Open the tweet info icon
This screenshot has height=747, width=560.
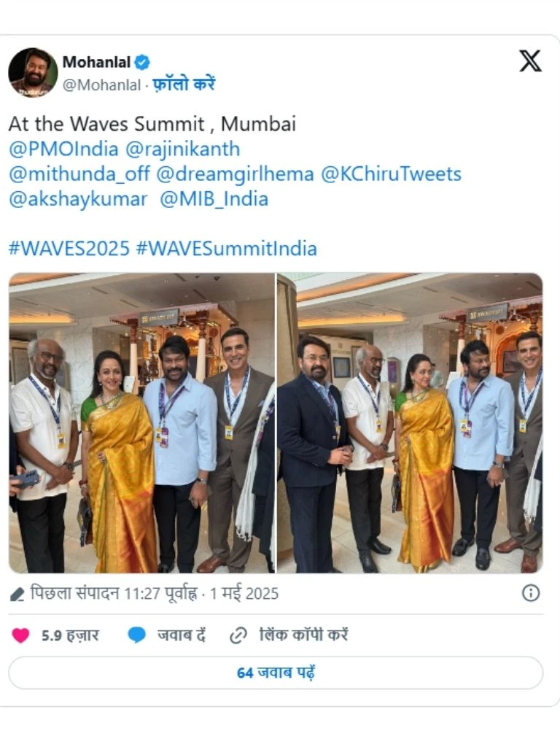(x=531, y=593)
